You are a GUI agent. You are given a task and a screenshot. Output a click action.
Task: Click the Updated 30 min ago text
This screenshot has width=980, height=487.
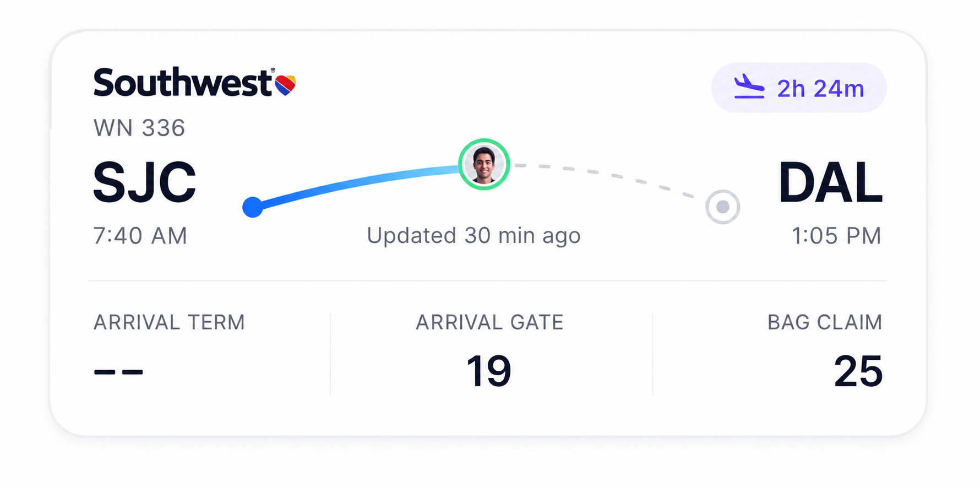pyautogui.click(x=473, y=236)
